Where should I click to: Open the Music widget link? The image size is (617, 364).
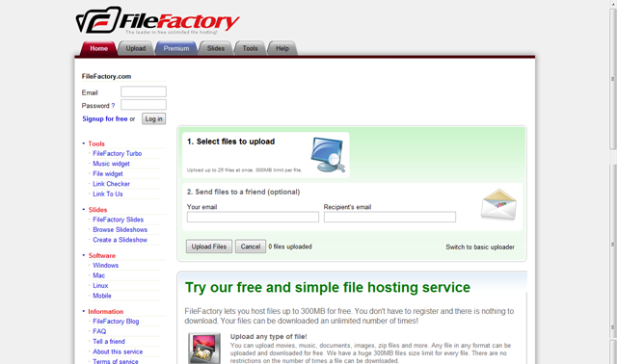[x=111, y=164]
